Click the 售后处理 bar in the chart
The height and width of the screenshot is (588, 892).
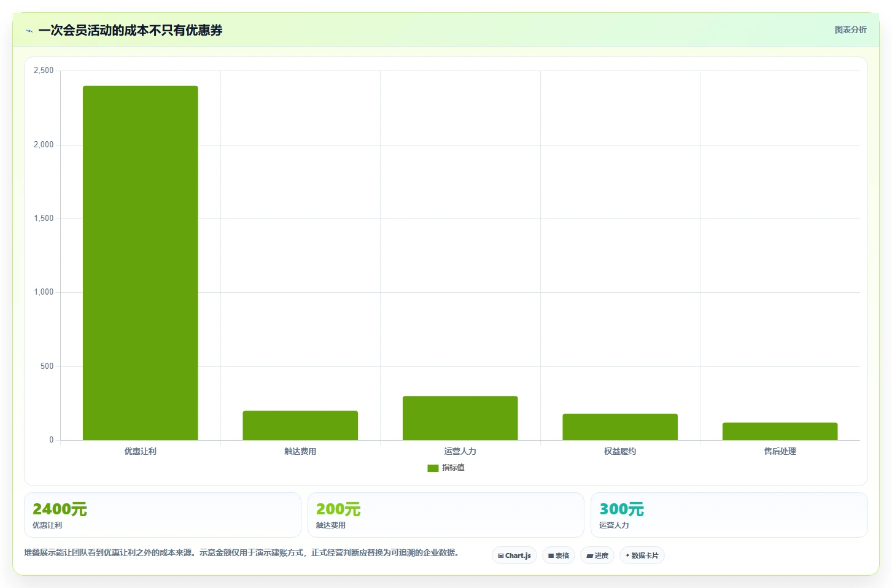coord(780,431)
